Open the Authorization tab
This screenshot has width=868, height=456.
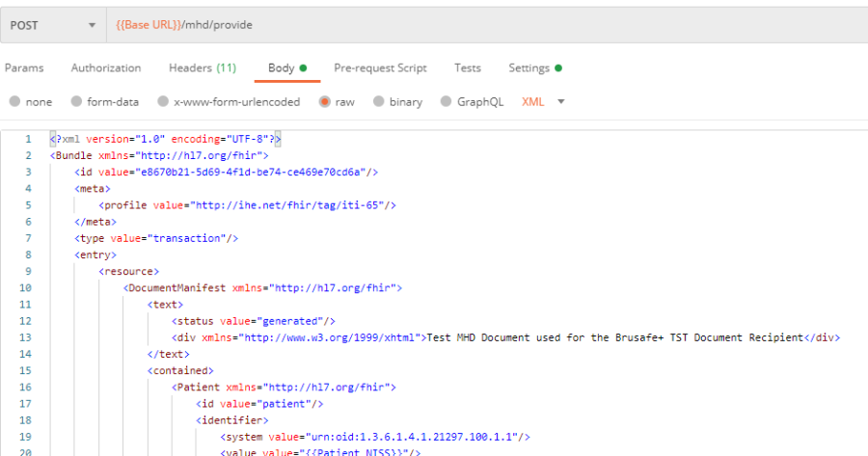(106, 68)
